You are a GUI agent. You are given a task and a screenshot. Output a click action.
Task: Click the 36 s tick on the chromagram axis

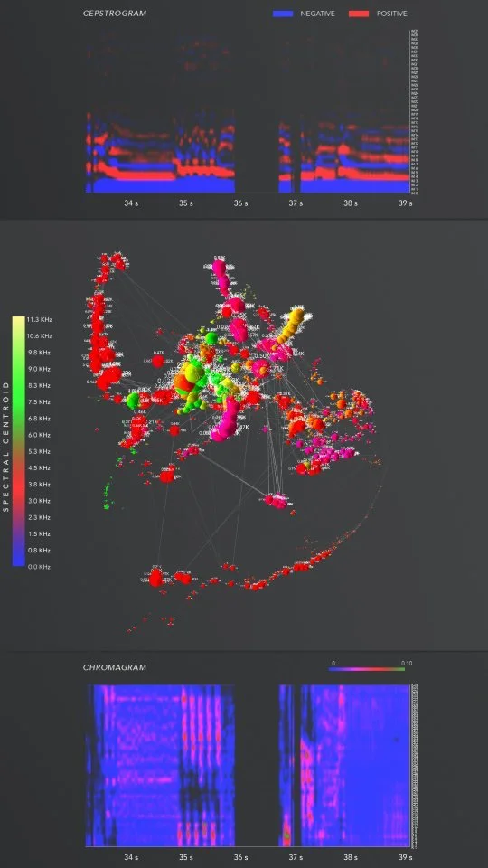tap(240, 857)
